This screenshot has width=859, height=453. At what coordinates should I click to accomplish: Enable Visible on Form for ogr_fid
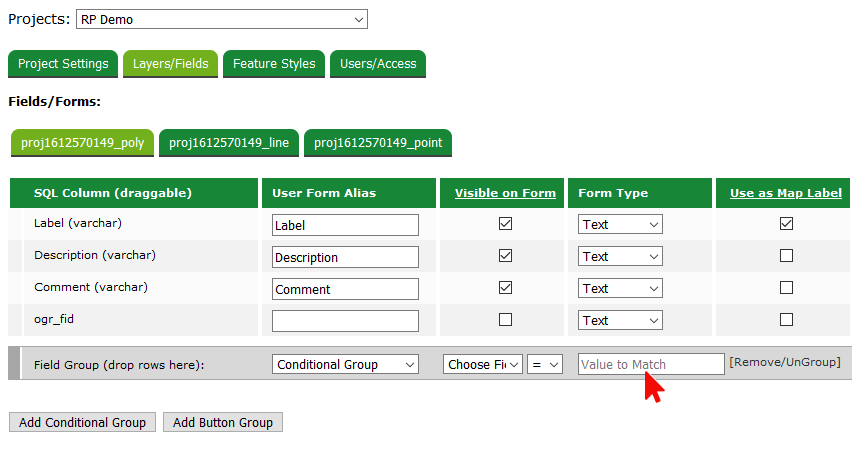505,320
